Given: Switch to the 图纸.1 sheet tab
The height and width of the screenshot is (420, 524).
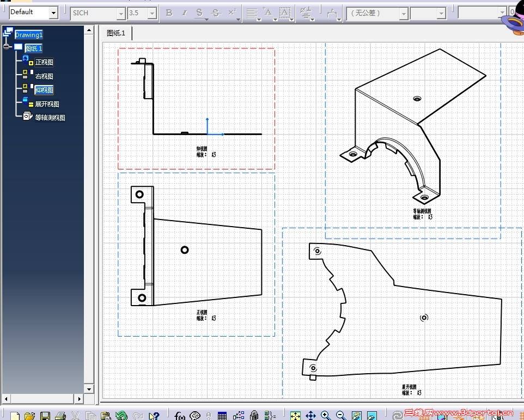Looking at the screenshot, I should tap(115, 33).
